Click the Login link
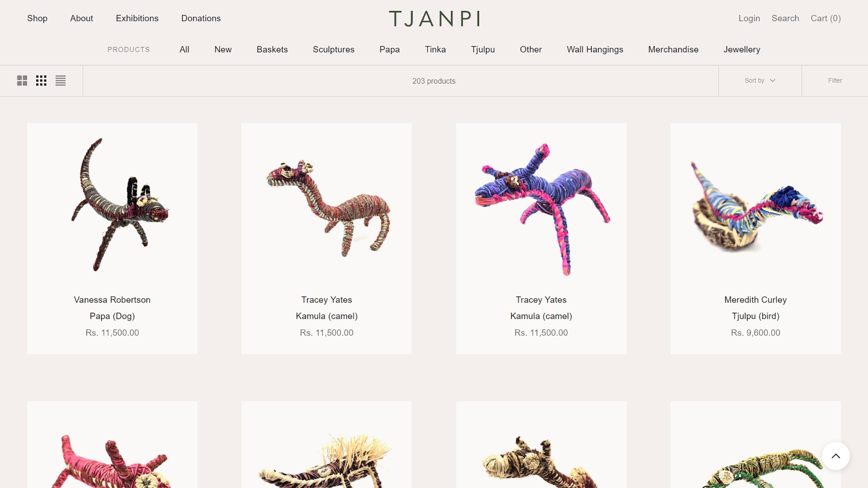The height and width of the screenshot is (488, 868). click(749, 18)
